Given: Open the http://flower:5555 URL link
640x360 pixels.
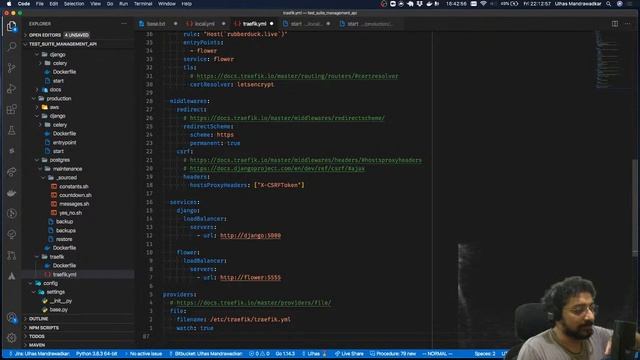Looking at the screenshot, I should (250, 278).
